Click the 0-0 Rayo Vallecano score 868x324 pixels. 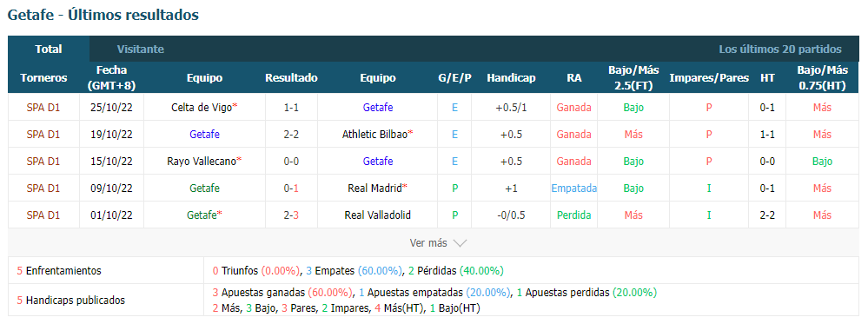[x=291, y=162]
